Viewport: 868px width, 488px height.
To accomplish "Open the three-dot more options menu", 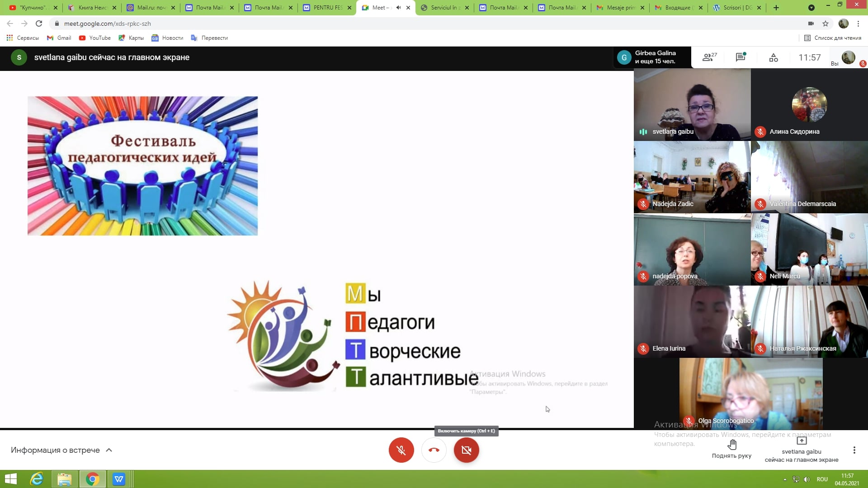I will [x=854, y=450].
